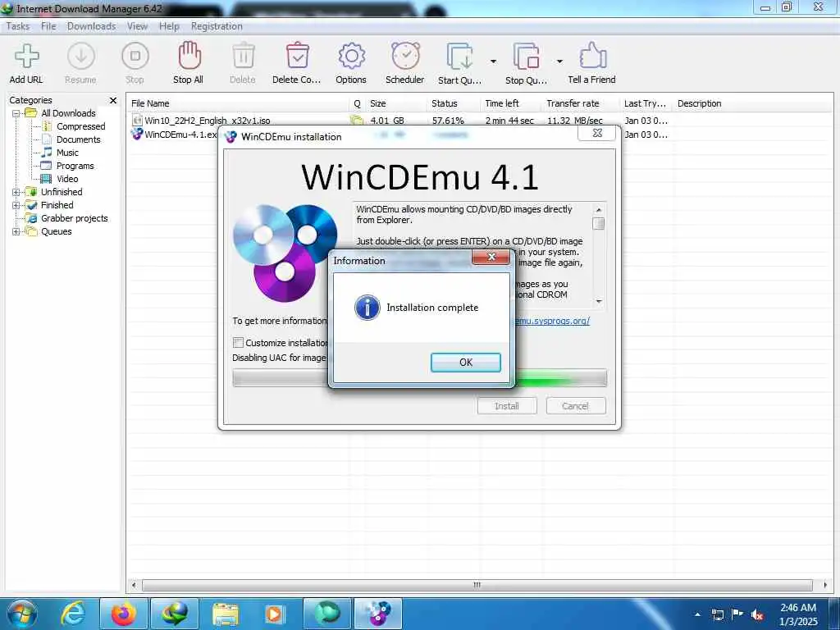Click the Tell a Friend thumbs-up icon

(592, 56)
